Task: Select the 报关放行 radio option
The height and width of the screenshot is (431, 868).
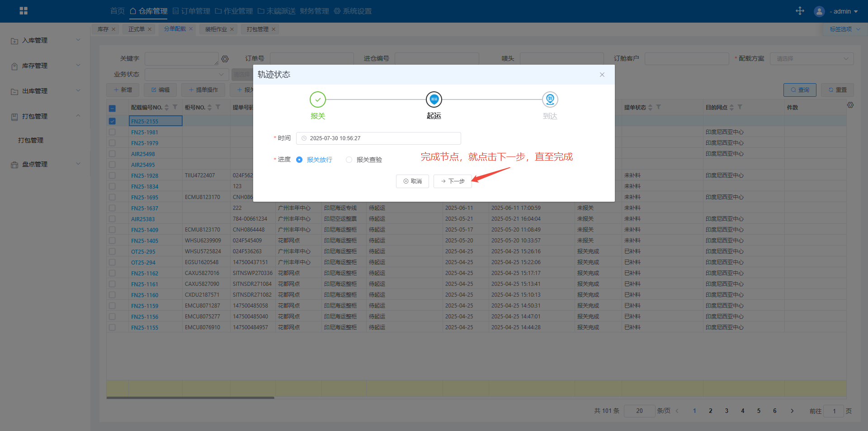Action: pos(299,160)
